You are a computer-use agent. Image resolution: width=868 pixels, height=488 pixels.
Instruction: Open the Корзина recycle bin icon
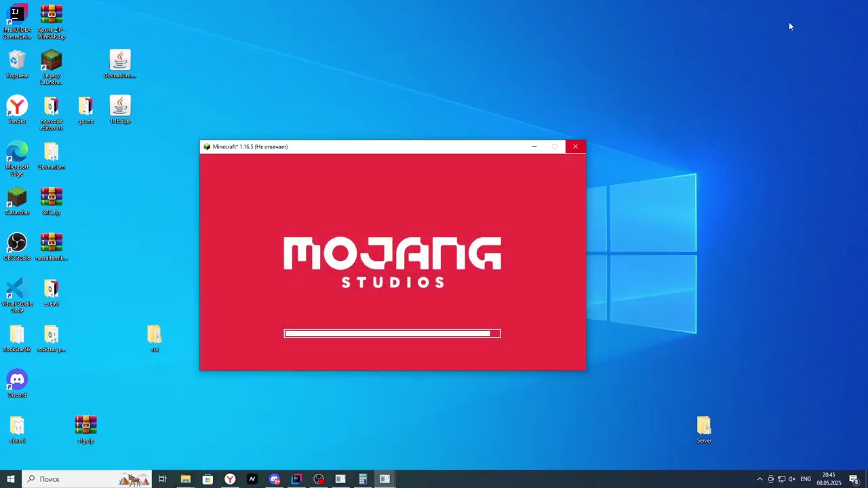click(17, 64)
